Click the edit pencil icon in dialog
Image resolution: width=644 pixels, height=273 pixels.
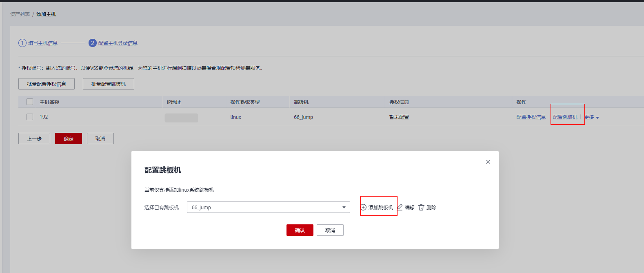[400, 207]
